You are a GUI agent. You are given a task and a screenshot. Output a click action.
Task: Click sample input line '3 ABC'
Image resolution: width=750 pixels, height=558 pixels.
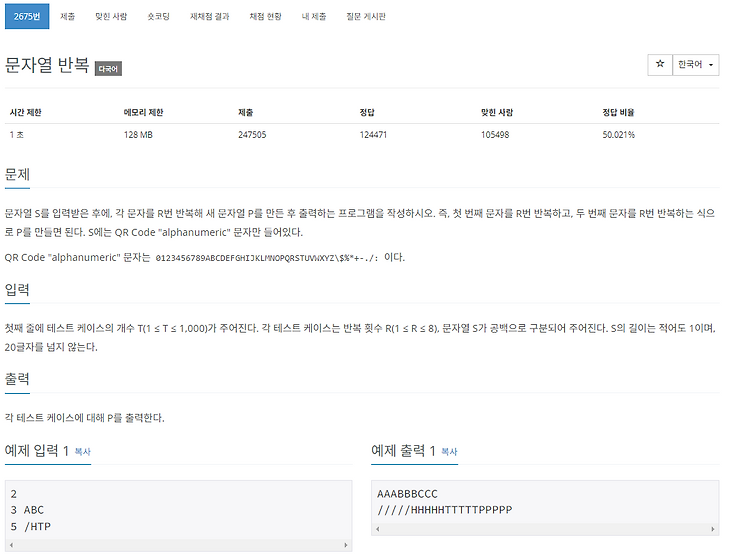pos(27,510)
